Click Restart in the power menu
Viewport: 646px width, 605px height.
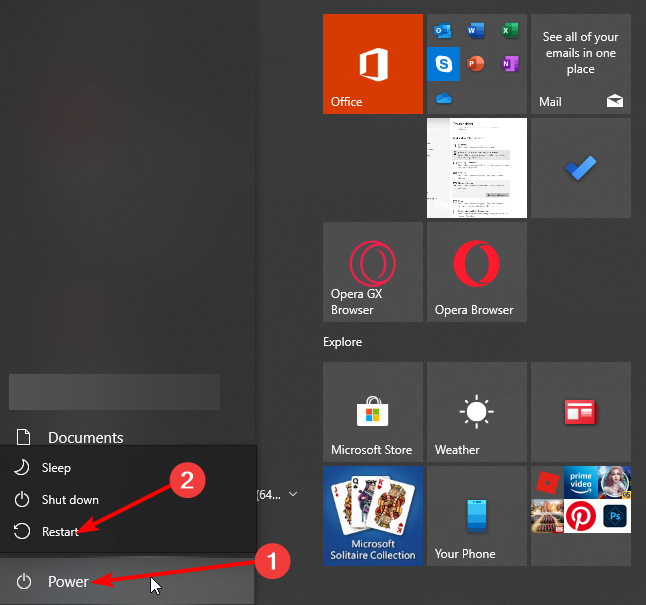pos(128,531)
